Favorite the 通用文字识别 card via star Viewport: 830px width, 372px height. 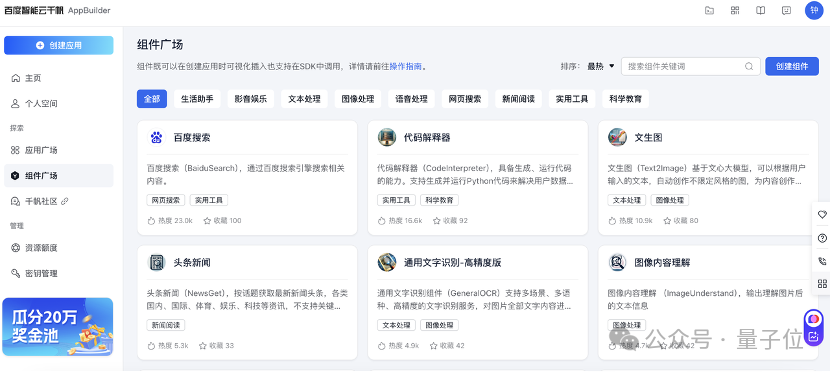point(434,346)
